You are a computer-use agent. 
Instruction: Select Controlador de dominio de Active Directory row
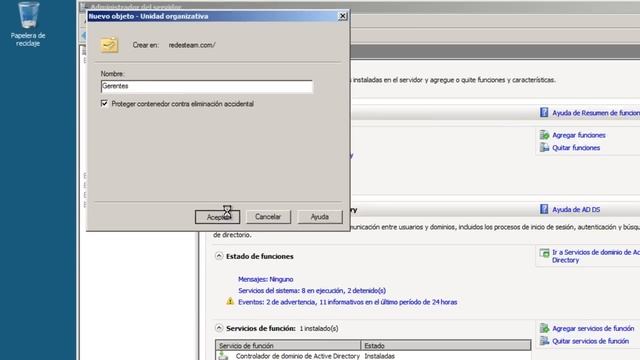pos(373,356)
